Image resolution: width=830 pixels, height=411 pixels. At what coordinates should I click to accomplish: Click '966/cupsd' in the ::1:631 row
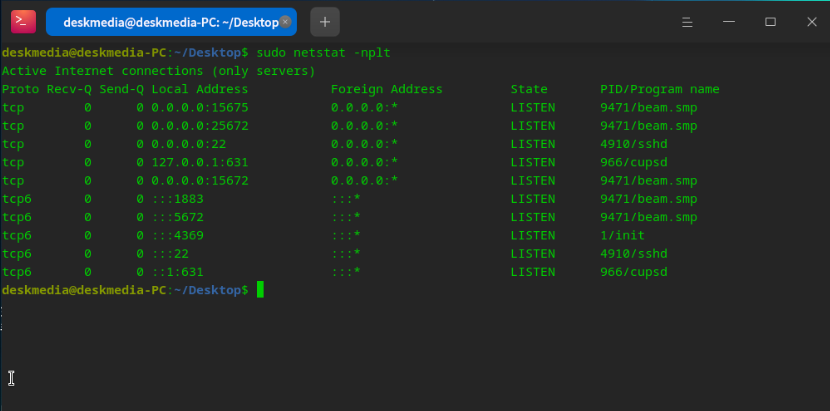pyautogui.click(x=634, y=272)
